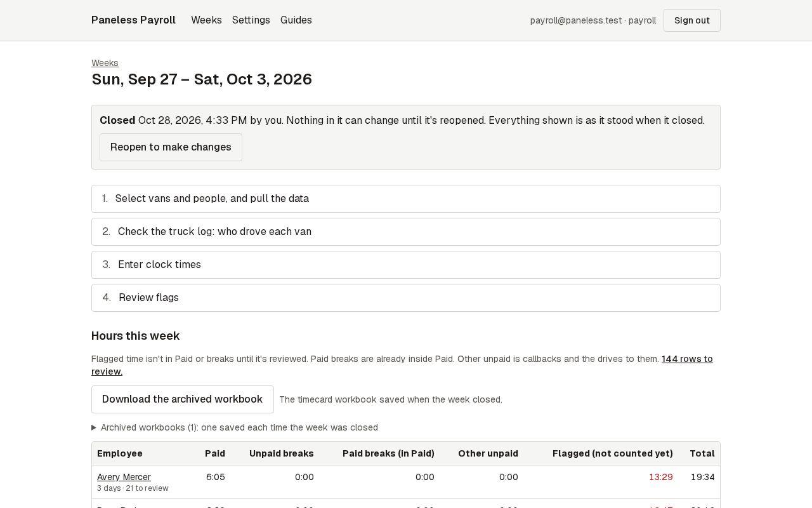Expand step 1 Select vans and people

pos(406,199)
